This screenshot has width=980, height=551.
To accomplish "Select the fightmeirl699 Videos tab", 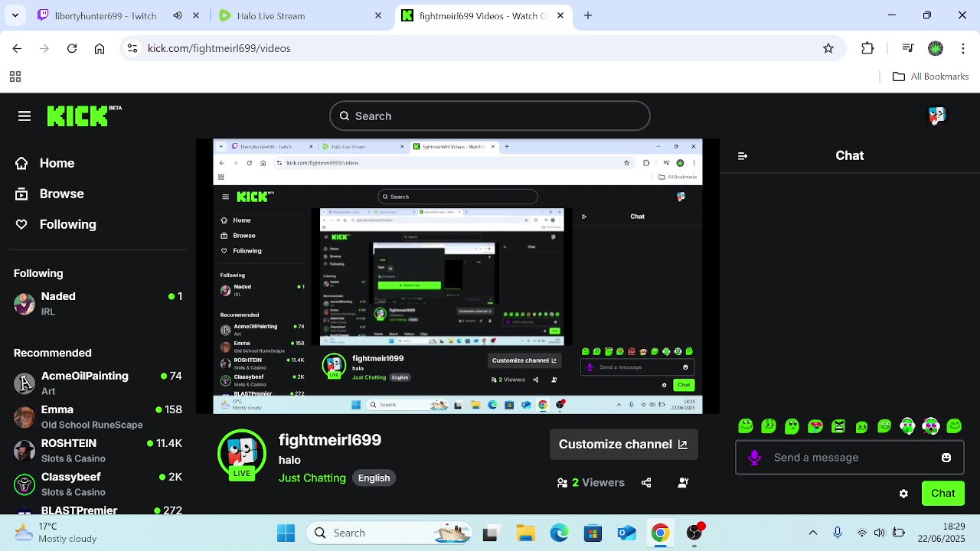I will click(482, 15).
